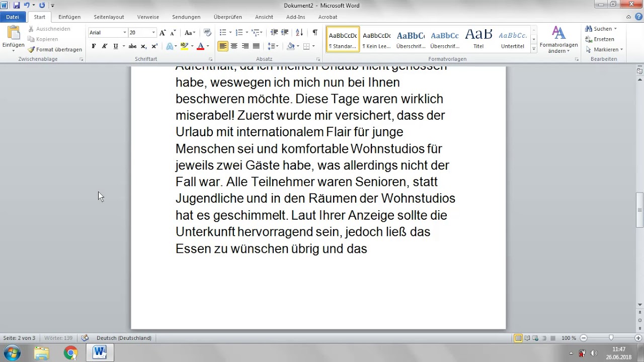Apply red font color
Screen dimensions: 644x362
click(x=200, y=46)
